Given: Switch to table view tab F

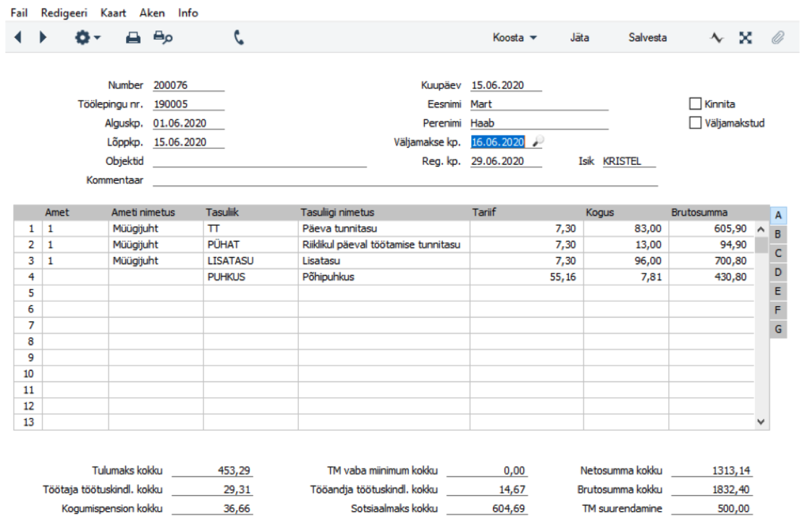Looking at the screenshot, I should click(778, 310).
